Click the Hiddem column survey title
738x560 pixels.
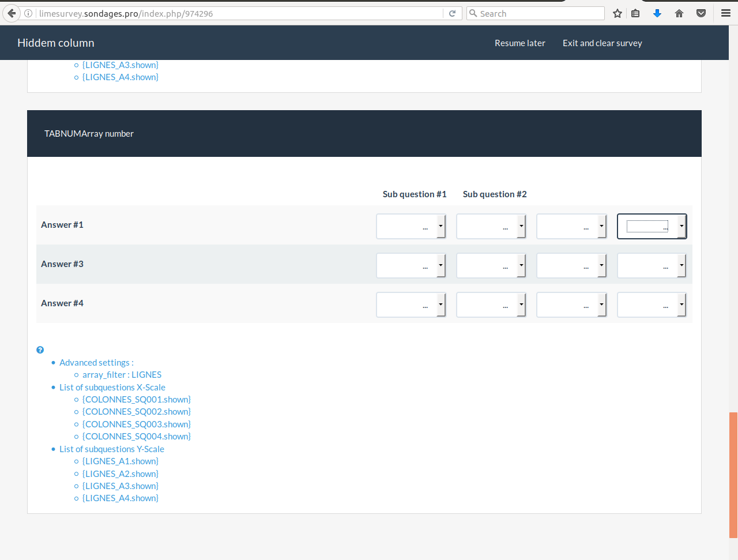click(x=56, y=43)
